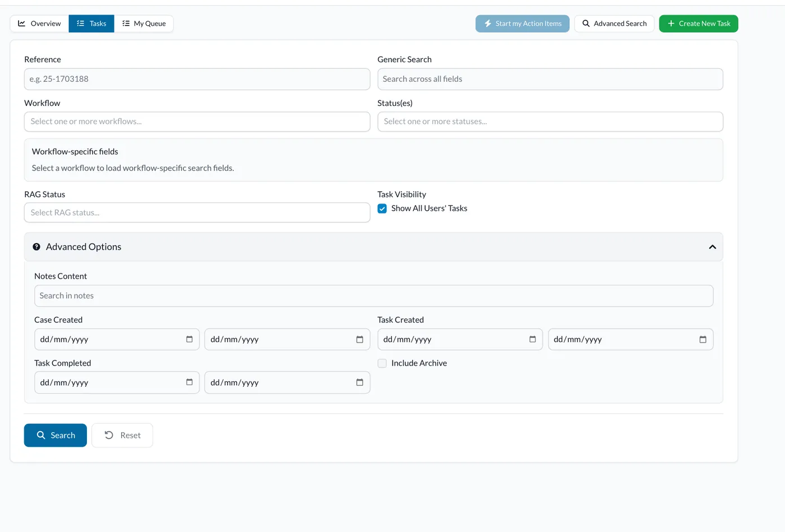This screenshot has width=785, height=532.
Task: Open calendar for Case Created end date
Action: pos(360,339)
